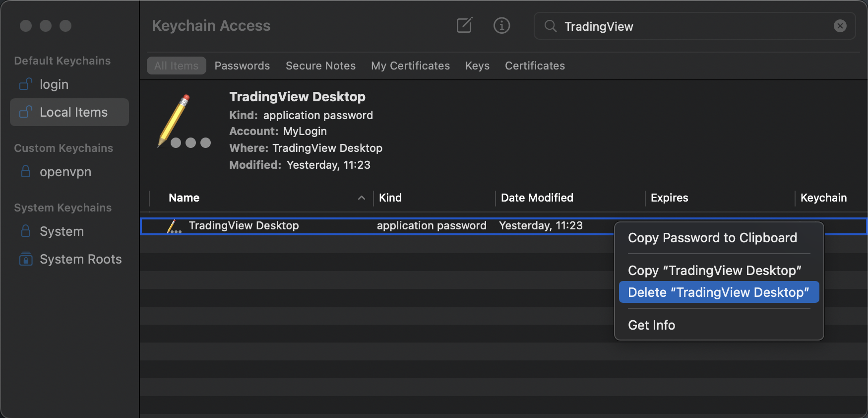Sort by Date Modified column header
868x418 pixels.
coord(537,198)
